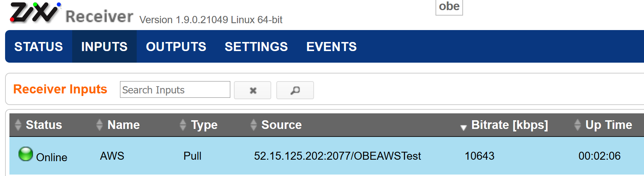Click the green Online status indicator
Viewport: 644px width, 176px height.
[26, 154]
